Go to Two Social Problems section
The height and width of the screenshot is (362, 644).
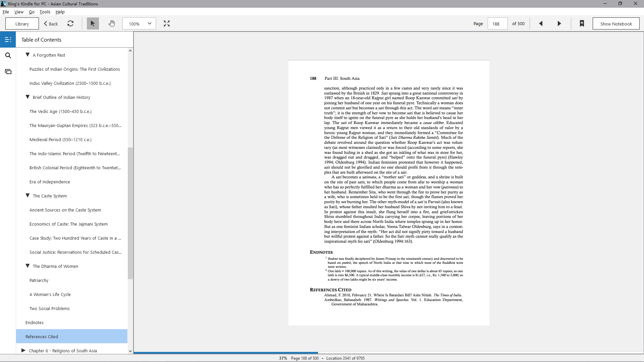(50, 308)
